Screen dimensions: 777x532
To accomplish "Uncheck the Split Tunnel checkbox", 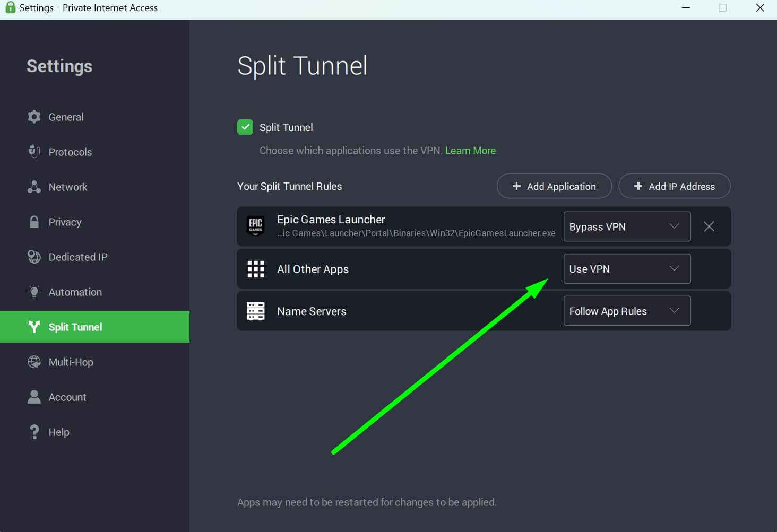I will tap(245, 127).
